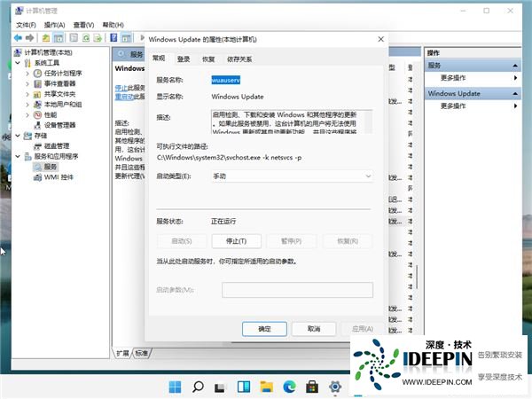Viewport: 532px width, 399px height.
Task: Open taskbar Search magnifier icon
Action: point(198,387)
